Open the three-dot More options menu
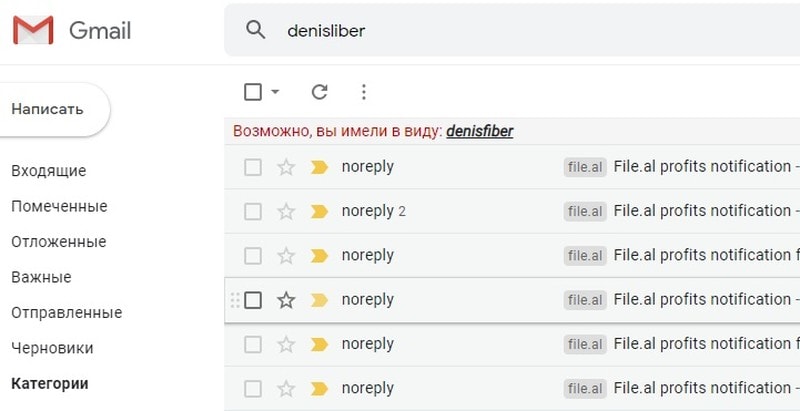800x411 pixels. [x=364, y=92]
